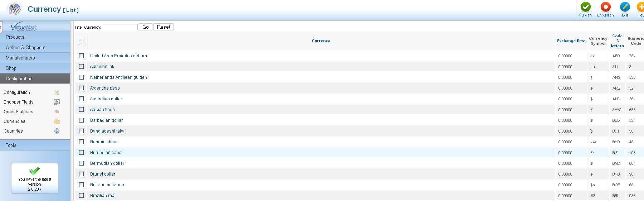Tick the Albanian lek checkbox
The height and width of the screenshot is (201, 644).
82,67
